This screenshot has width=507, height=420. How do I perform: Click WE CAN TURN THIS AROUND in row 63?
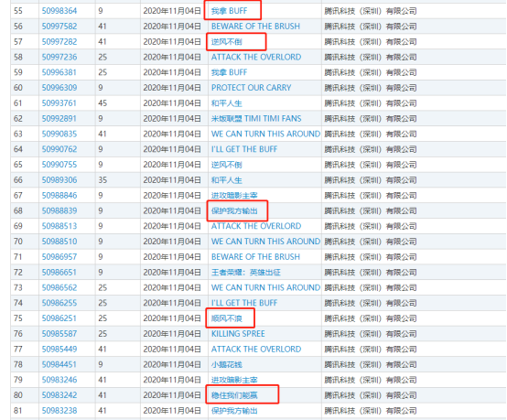[x=265, y=134]
